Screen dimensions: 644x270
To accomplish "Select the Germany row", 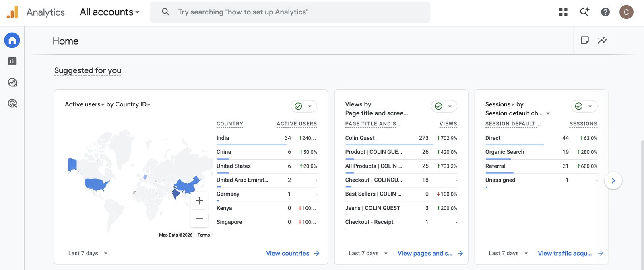I will pyautogui.click(x=267, y=194).
